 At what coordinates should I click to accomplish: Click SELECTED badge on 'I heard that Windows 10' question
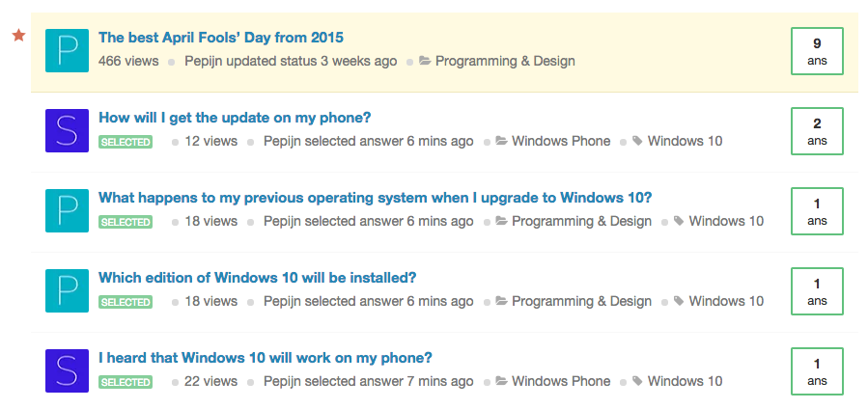coord(126,382)
